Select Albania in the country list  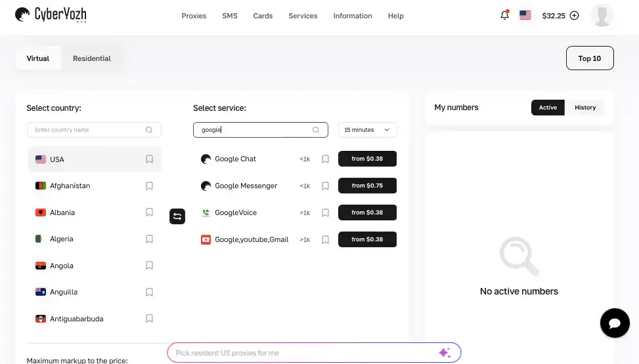pyautogui.click(x=95, y=212)
